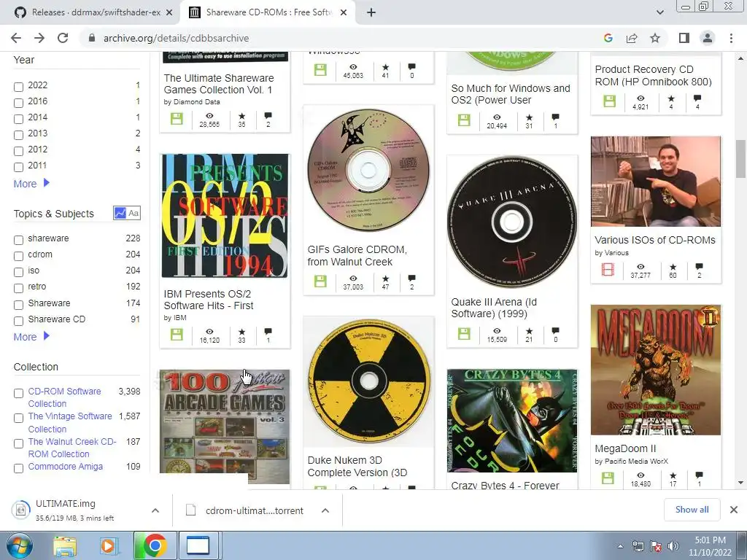This screenshot has width=747, height=560.
Task: Open MegaDoom II item title
Action: tap(625, 448)
